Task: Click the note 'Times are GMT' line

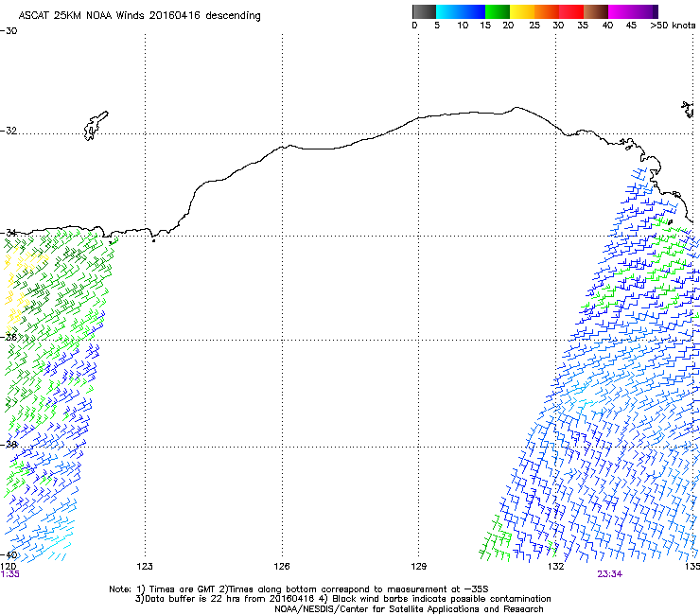Action: (299, 589)
